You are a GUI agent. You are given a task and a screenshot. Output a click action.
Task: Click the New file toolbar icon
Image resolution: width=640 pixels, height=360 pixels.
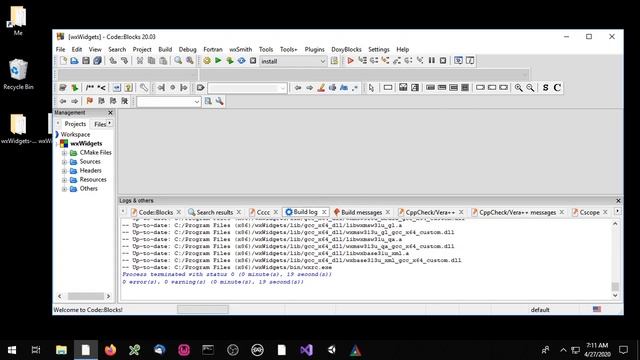tap(63, 61)
